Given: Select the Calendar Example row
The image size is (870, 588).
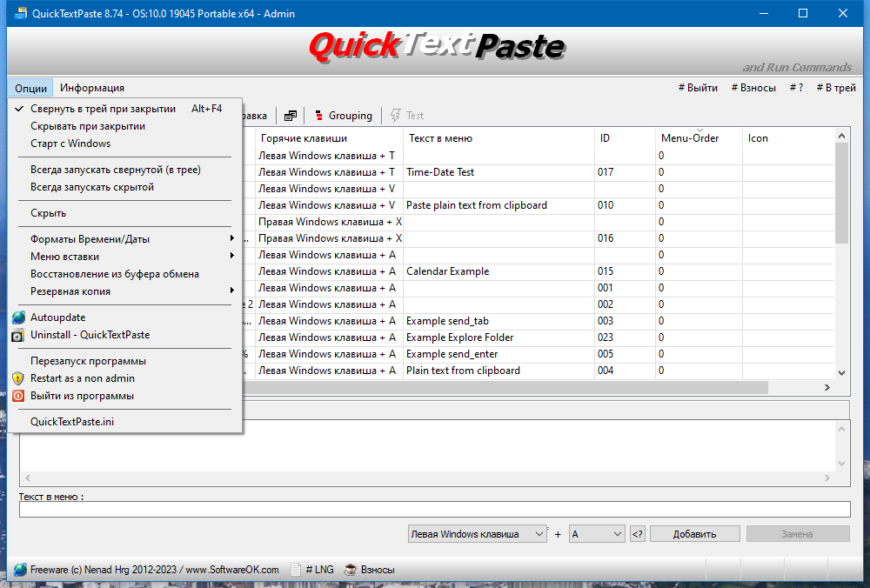Looking at the screenshot, I should pyautogui.click(x=539, y=271).
